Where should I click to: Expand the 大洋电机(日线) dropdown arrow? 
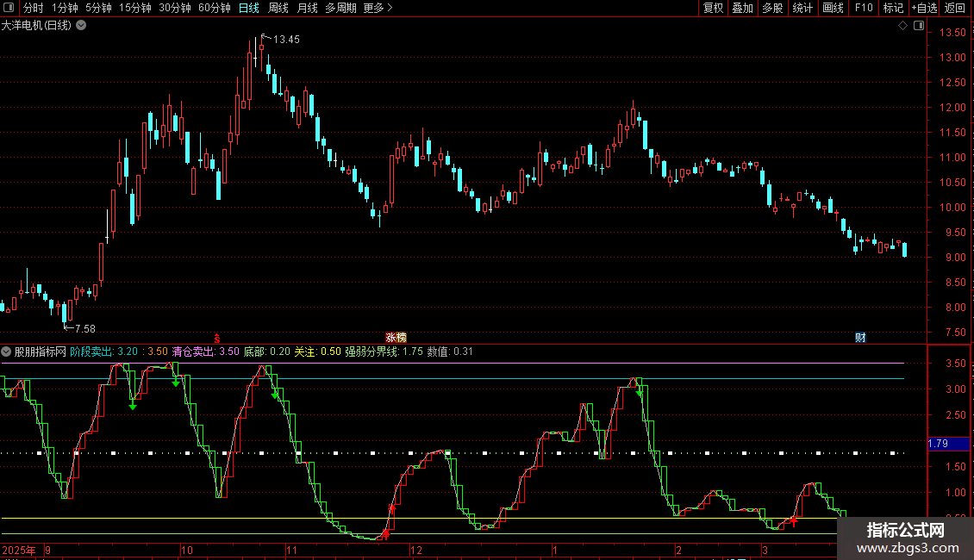(x=81, y=26)
